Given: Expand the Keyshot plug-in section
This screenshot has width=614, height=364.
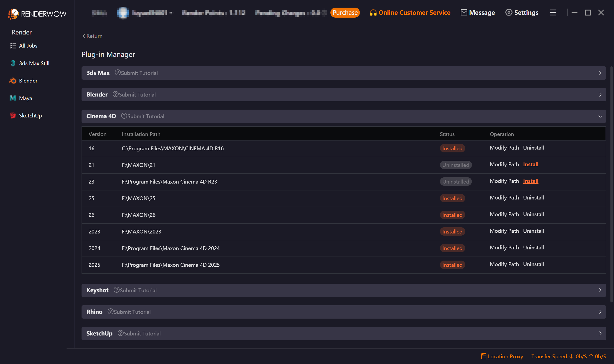Looking at the screenshot, I should 600,290.
